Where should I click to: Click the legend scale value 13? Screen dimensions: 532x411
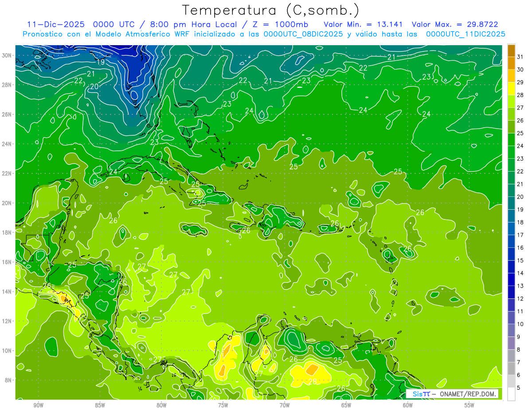(520, 286)
